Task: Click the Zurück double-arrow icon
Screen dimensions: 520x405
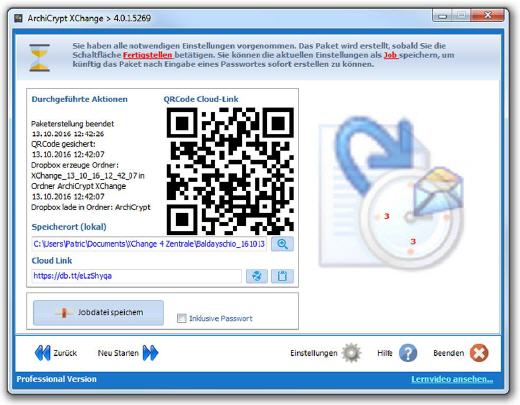Action: tap(42, 353)
